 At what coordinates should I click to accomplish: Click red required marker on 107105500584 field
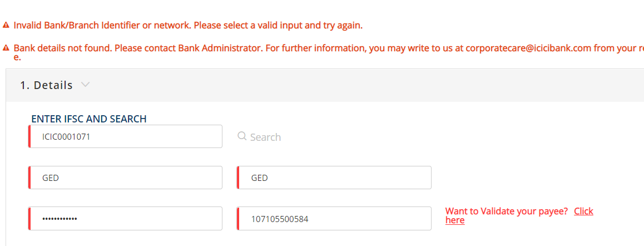(x=238, y=218)
